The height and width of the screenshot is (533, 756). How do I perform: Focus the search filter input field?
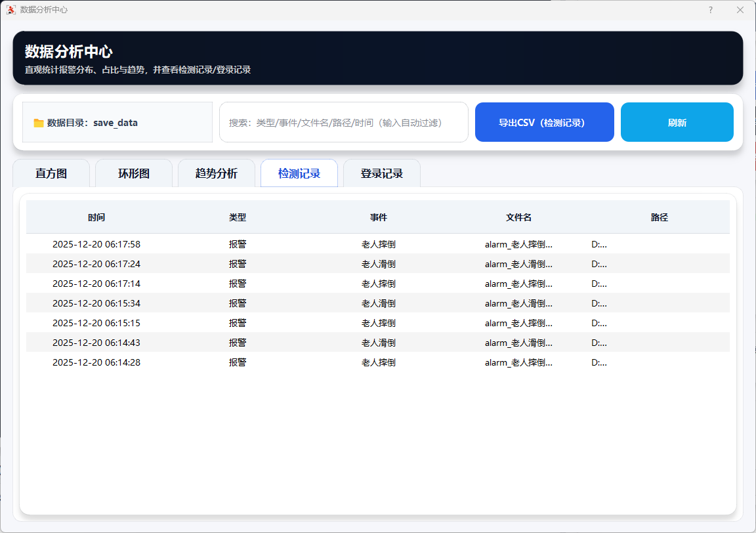tap(343, 122)
